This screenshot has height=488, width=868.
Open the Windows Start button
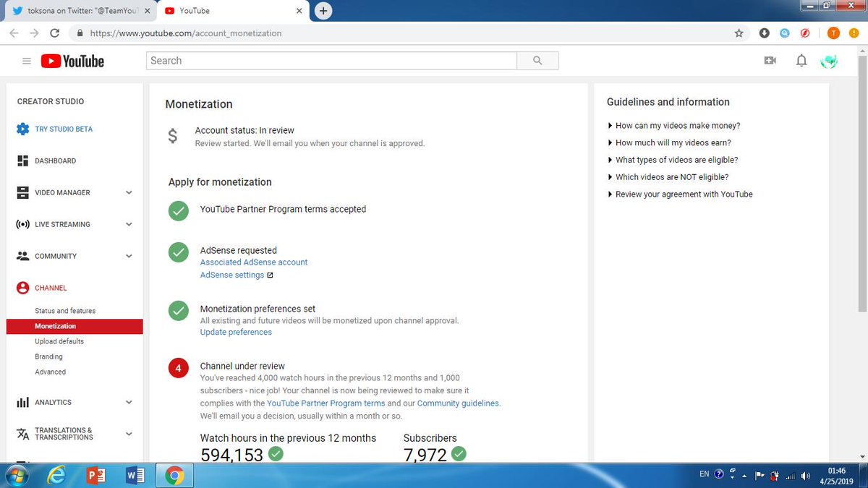point(17,476)
